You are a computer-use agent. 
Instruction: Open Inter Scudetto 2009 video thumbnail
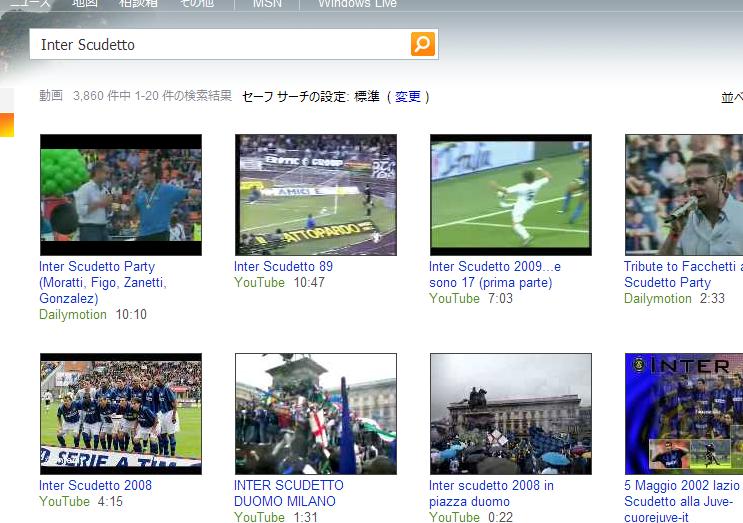coord(511,195)
